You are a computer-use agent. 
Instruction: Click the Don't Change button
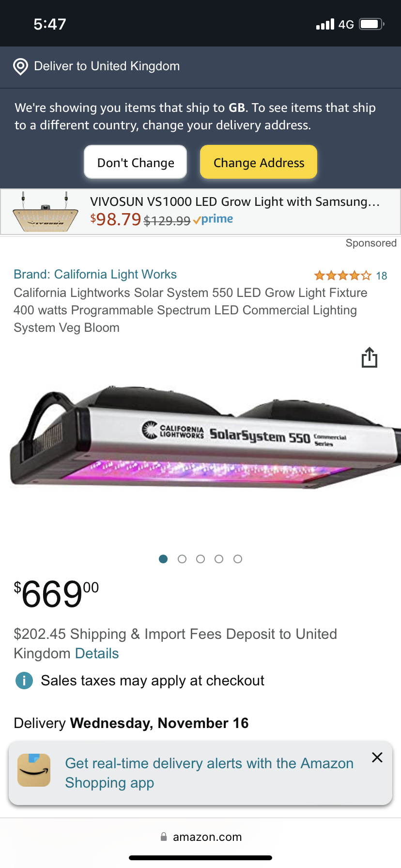click(136, 162)
